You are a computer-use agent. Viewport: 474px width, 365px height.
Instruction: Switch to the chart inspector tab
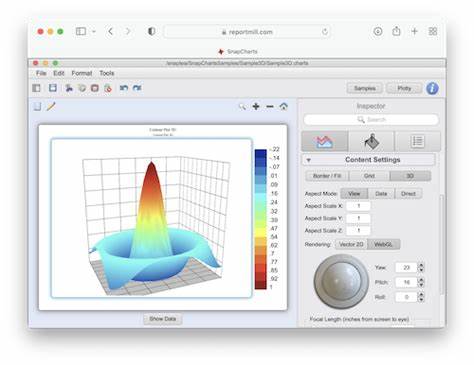click(325, 141)
